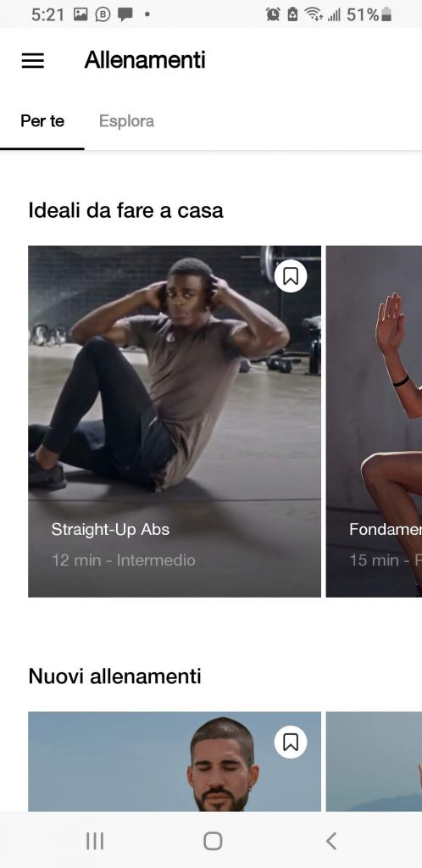Open the partially visible Fondamentali workout card

374,421
